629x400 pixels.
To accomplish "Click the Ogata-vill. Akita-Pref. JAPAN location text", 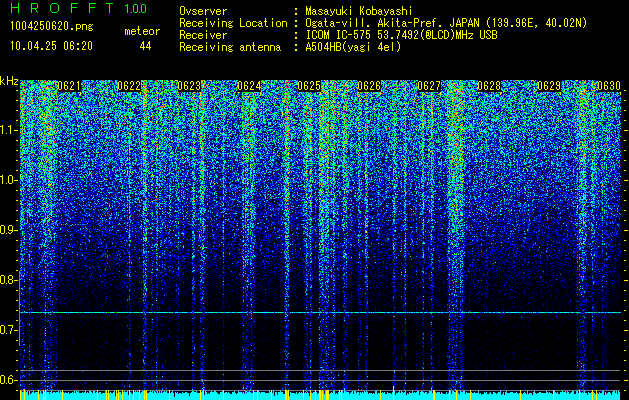I will tap(446, 23).
